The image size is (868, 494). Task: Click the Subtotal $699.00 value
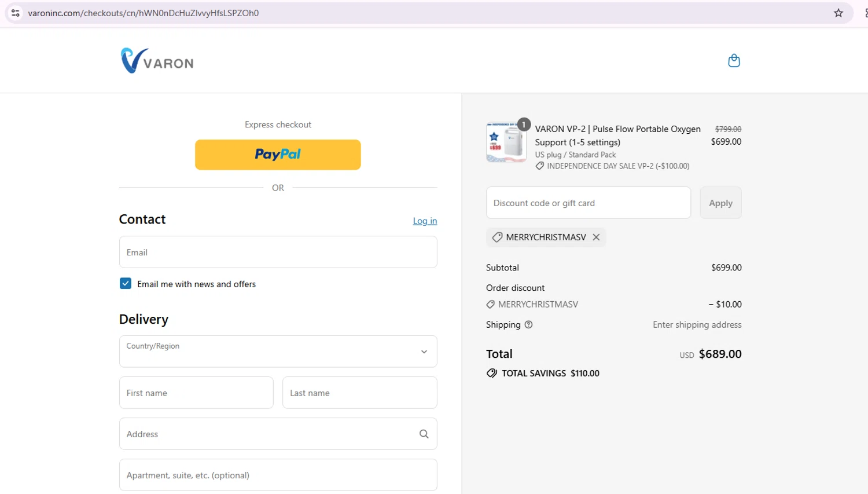[x=726, y=268]
